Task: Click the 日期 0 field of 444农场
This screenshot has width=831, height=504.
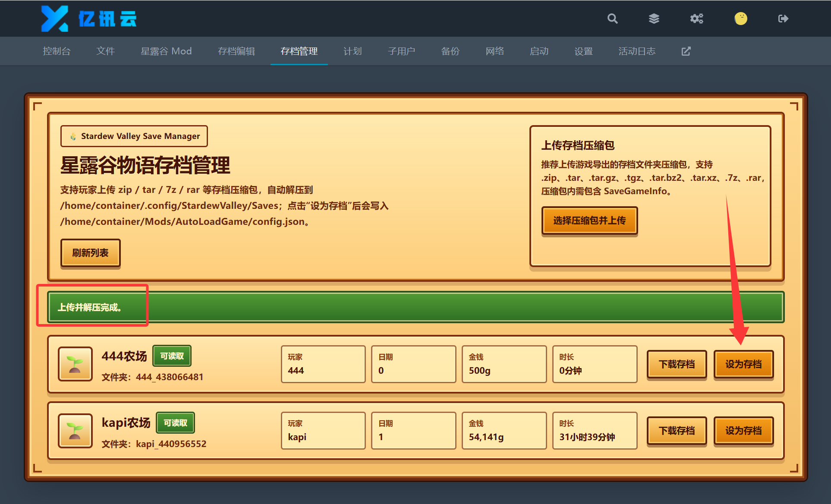Action: tap(413, 364)
